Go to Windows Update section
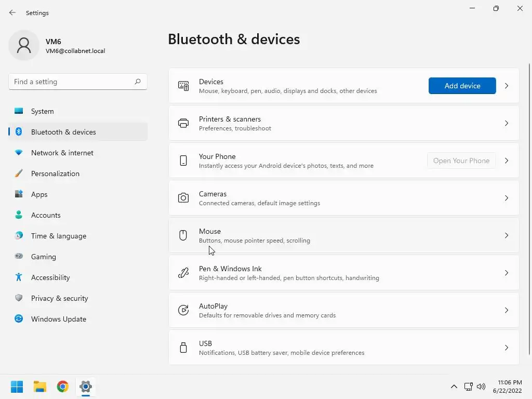 click(x=59, y=319)
